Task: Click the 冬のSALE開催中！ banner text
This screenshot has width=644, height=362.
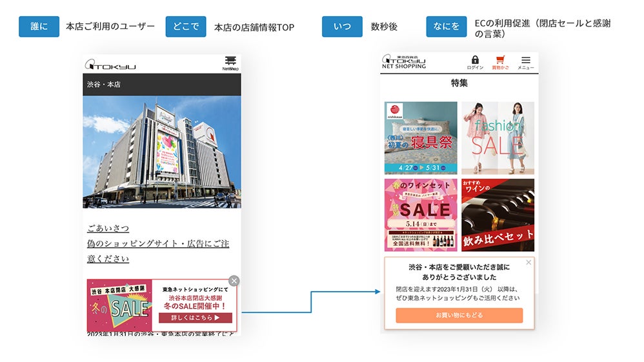Action: click(x=195, y=306)
